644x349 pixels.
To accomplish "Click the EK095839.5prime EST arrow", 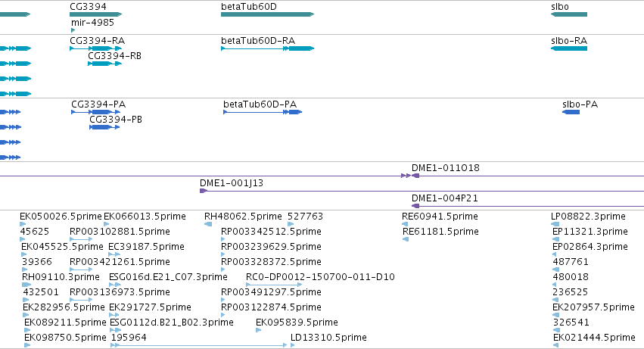I will point(258,329).
